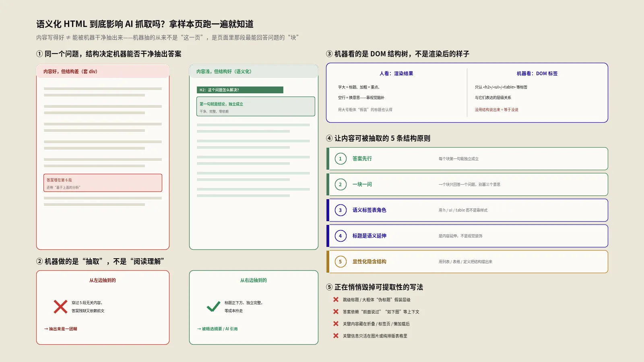Image resolution: width=644 pixels, height=362 pixels.
Task: Click the description 一个块只回答一个问题，别塞三个意思
Action: tap(469, 185)
